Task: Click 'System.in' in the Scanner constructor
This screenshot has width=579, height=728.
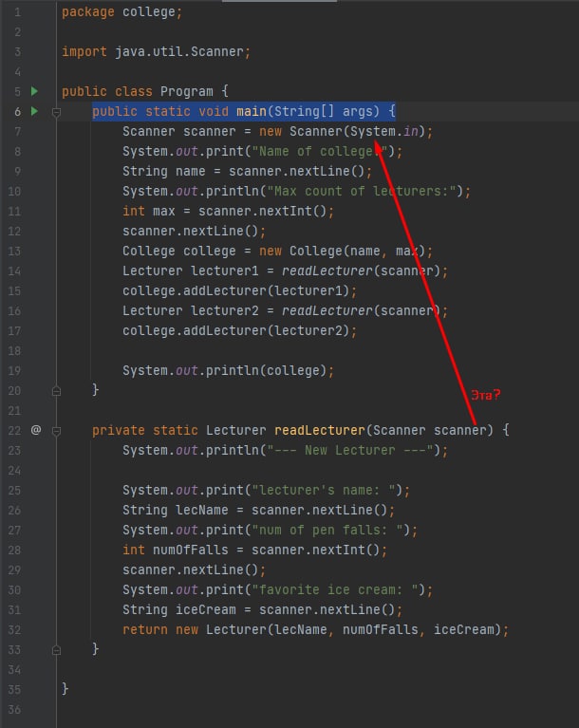Action: pos(384,131)
